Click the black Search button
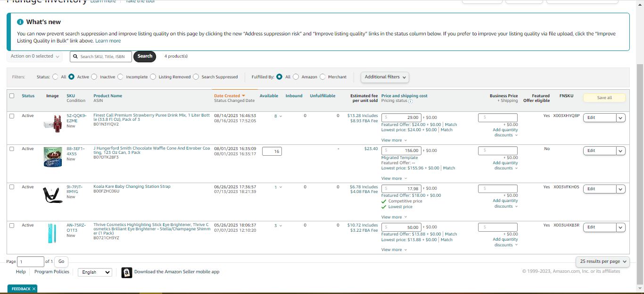The image size is (644, 294). click(145, 56)
